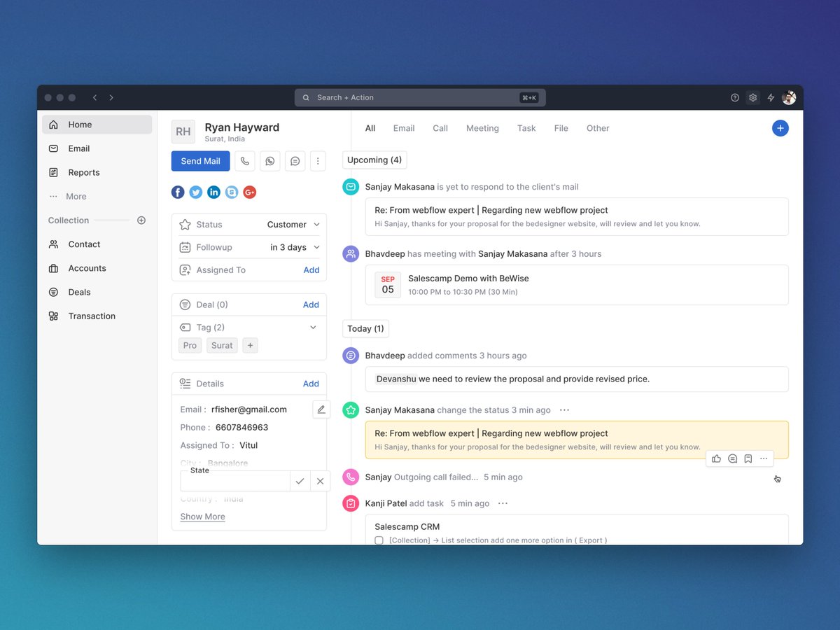840x630 pixels.
Task: Open the Salescamp Demo with BeWise meeting
Action: 577,285
